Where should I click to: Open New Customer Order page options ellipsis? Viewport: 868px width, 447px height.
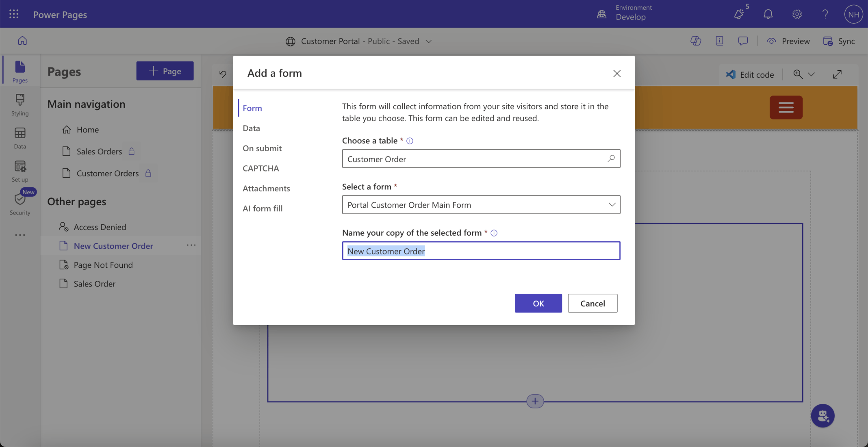191,245
